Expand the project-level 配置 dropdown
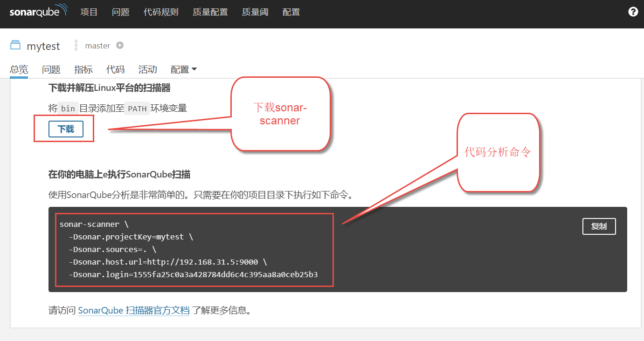The height and width of the screenshot is (341, 644). (184, 69)
